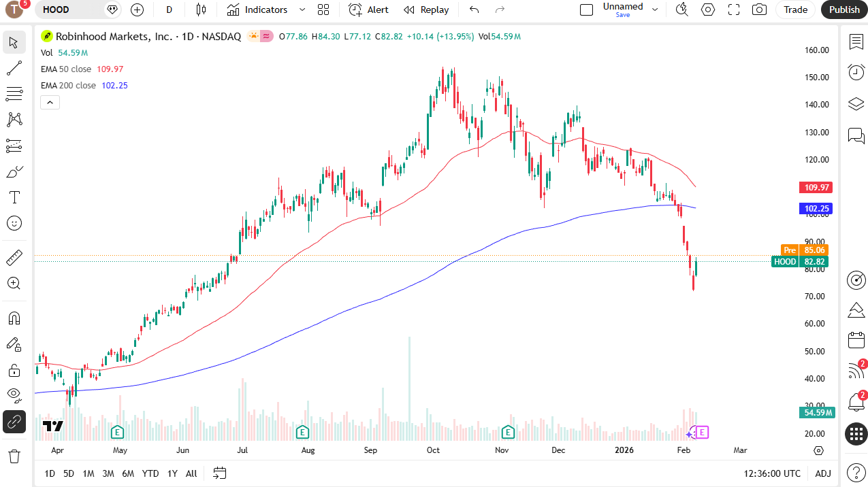The width and height of the screenshot is (868, 487).
Task: Open the Trade panel
Action: point(795,10)
